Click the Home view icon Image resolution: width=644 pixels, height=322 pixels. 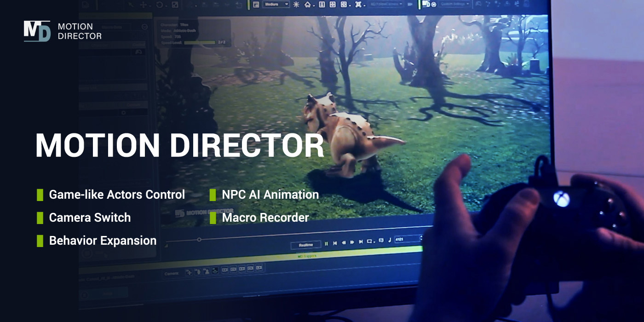click(308, 5)
